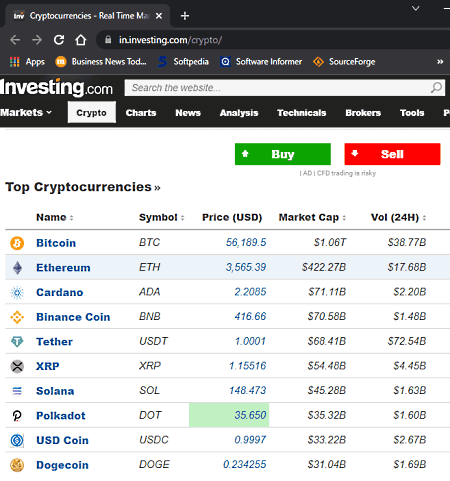This screenshot has height=481, width=450.
Task: Open the tab search chevron in title bar
Action: (415, 8)
